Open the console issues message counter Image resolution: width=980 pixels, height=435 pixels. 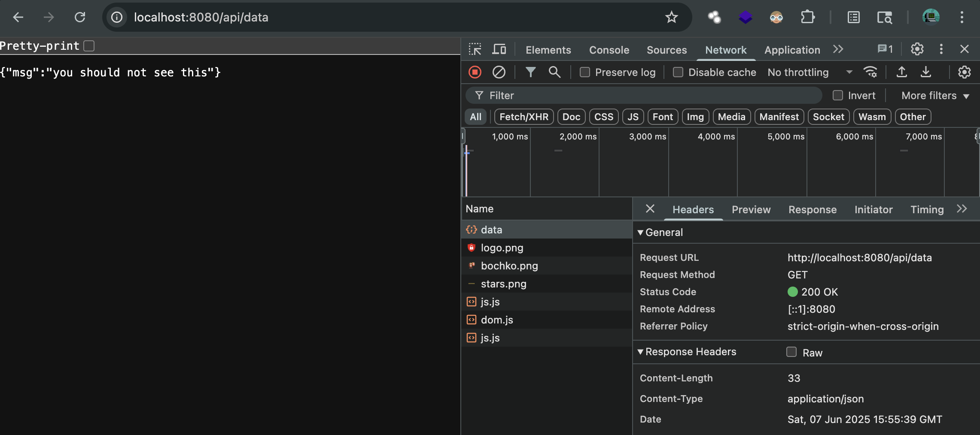click(885, 49)
